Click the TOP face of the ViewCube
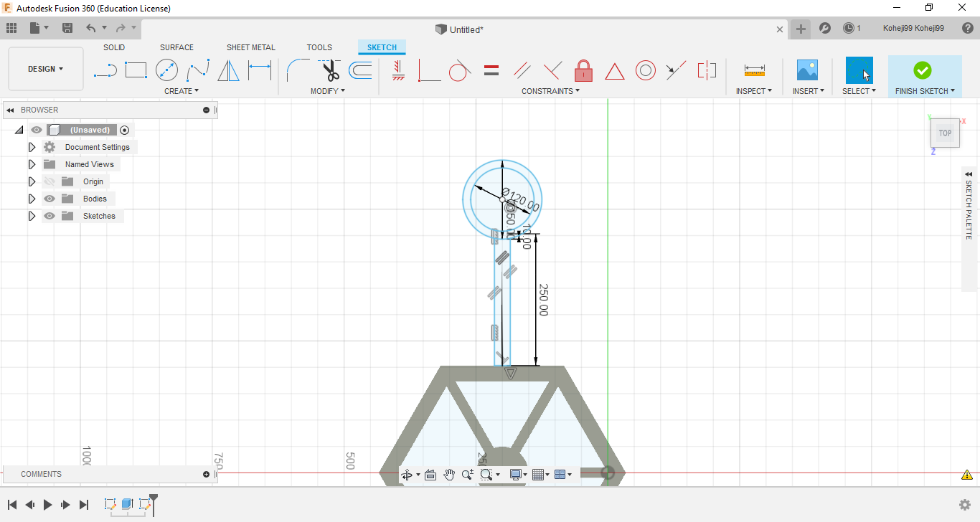 tap(946, 133)
